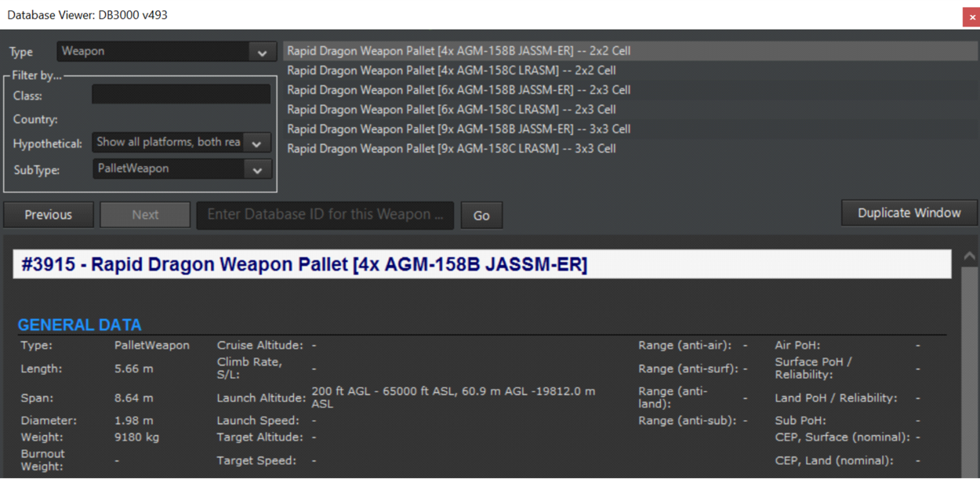Select Rapid Dragon Pallet 9x AGM-158C LRASM
Image resolution: width=980 pixels, height=479 pixels.
[x=451, y=149]
